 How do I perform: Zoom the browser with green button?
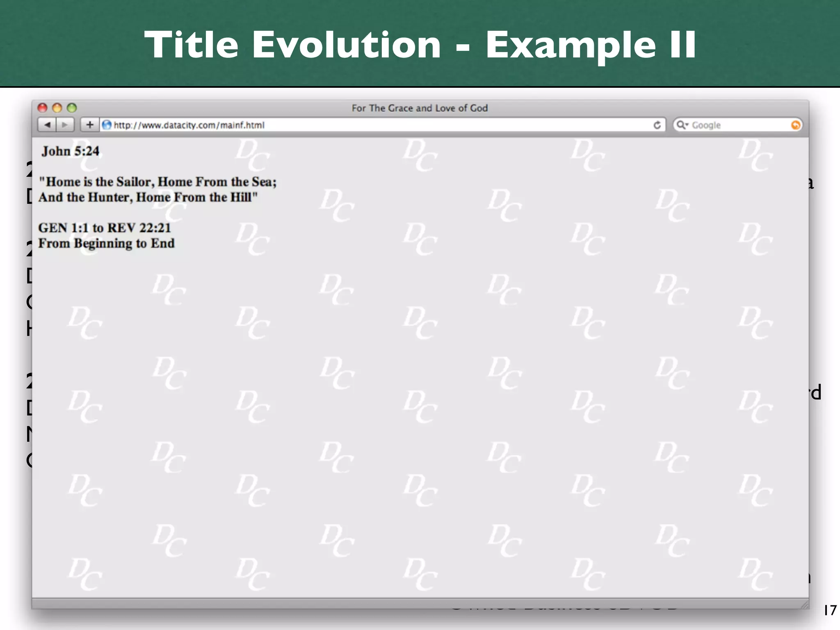pyautogui.click(x=72, y=108)
